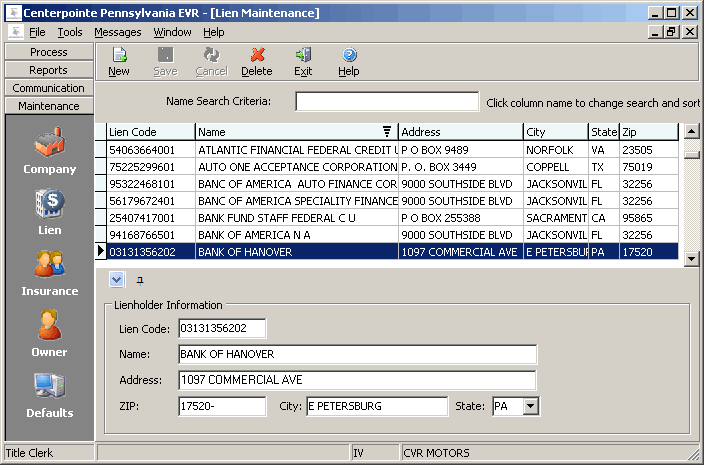The height and width of the screenshot is (465, 704).
Task: Click the grid scrollbar down arrow
Action: 691,259
